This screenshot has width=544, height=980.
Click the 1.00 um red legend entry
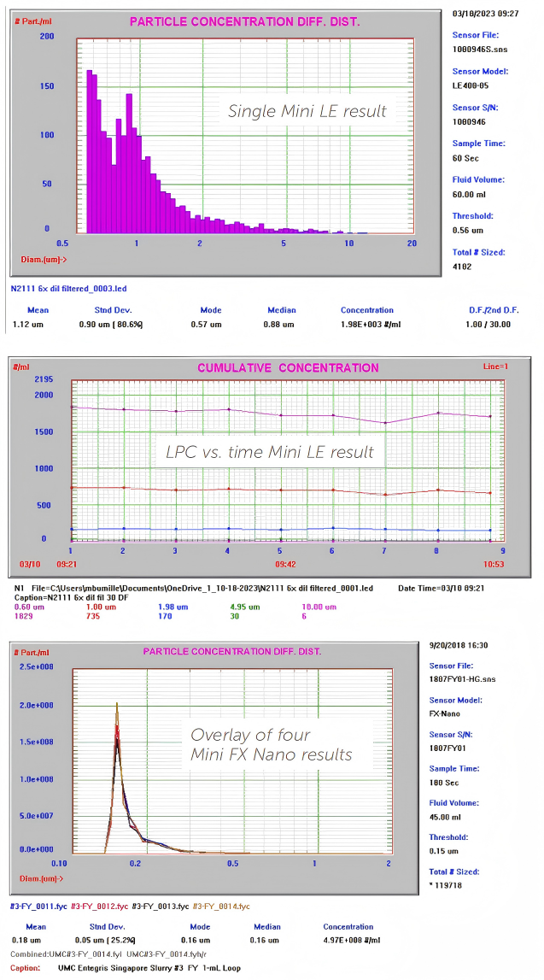102,607
